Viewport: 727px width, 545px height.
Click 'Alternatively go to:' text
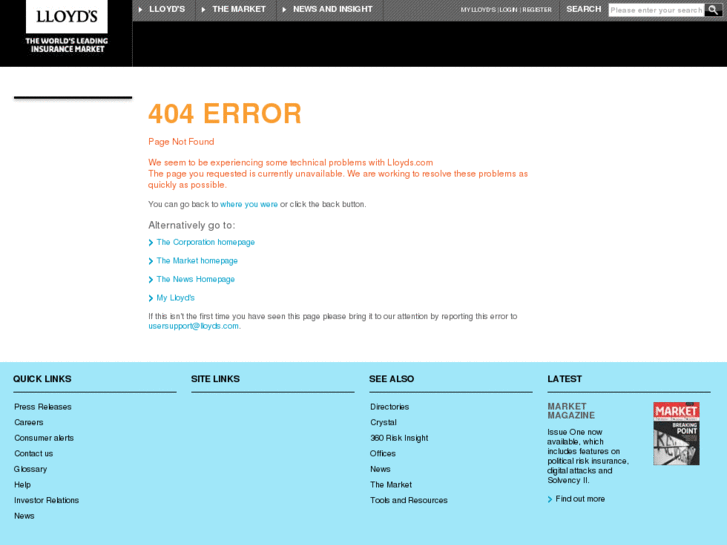191,225
